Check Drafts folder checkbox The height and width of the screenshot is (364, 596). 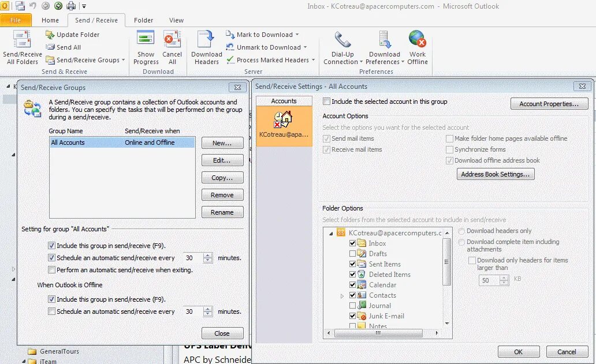tap(352, 254)
